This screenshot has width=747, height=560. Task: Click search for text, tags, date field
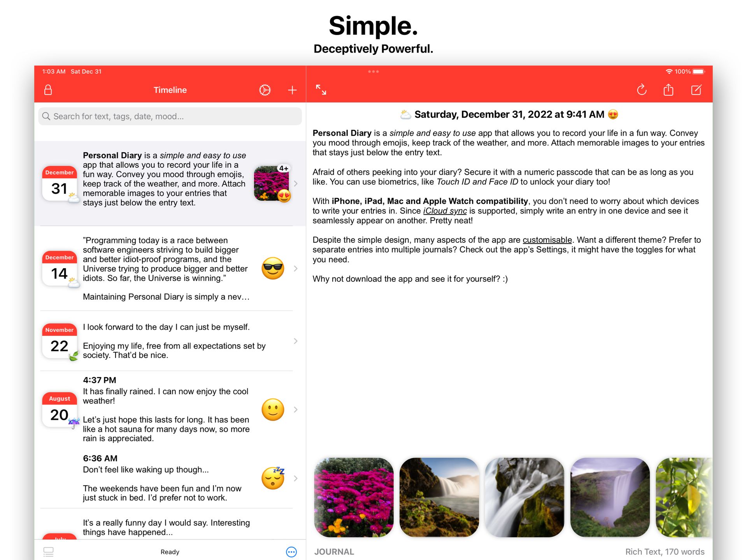click(169, 116)
